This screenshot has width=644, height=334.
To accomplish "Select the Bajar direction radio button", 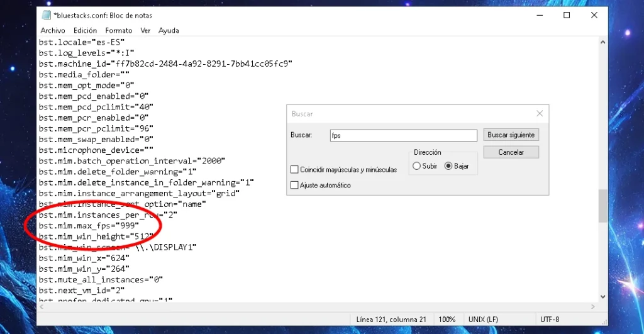I will 448,166.
